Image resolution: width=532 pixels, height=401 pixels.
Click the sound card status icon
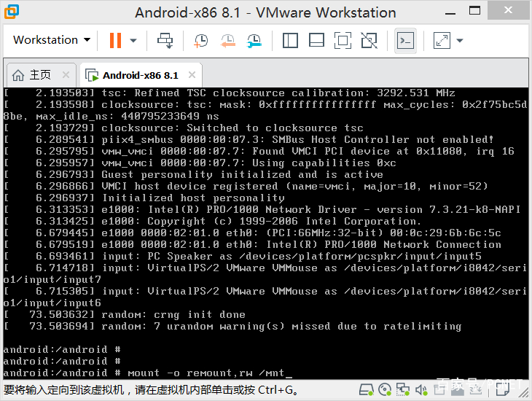coord(421,390)
